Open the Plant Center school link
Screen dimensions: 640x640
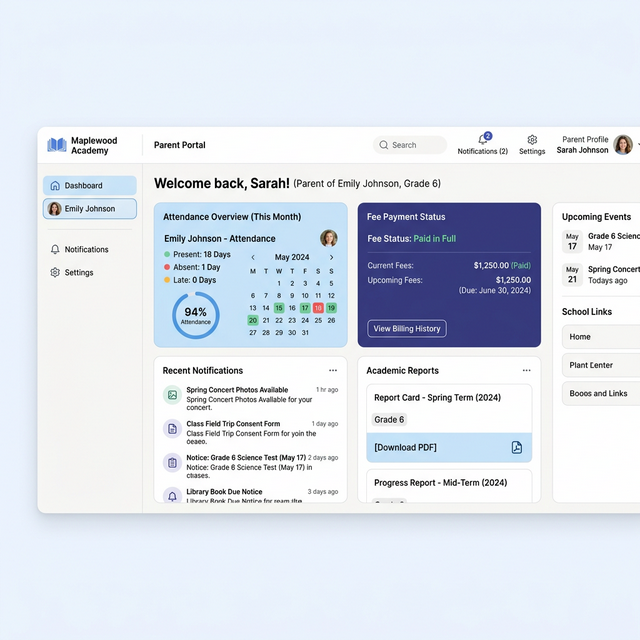pos(601,365)
